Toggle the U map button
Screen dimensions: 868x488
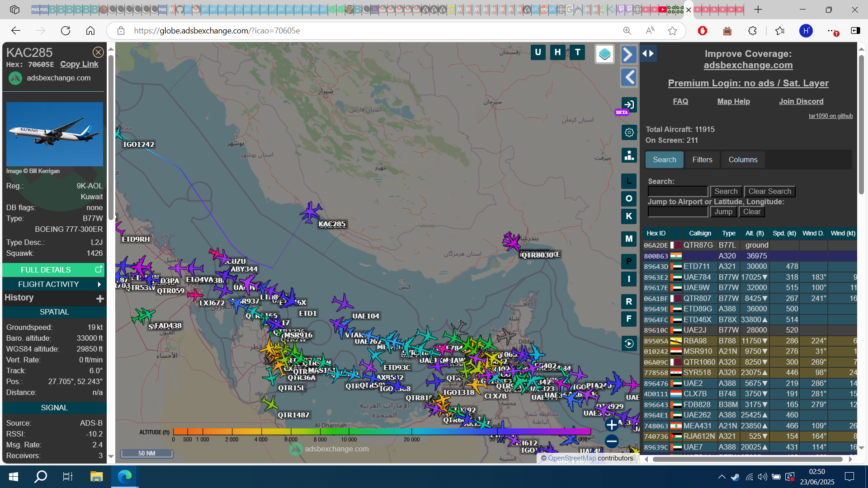tap(538, 52)
